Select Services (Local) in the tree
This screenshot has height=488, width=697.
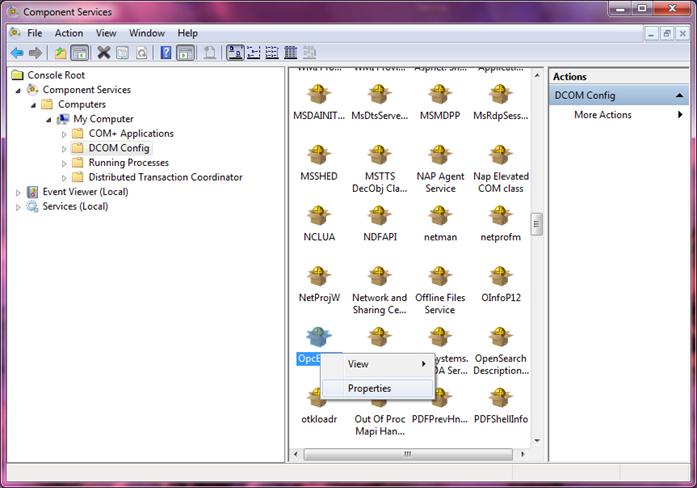click(75, 207)
